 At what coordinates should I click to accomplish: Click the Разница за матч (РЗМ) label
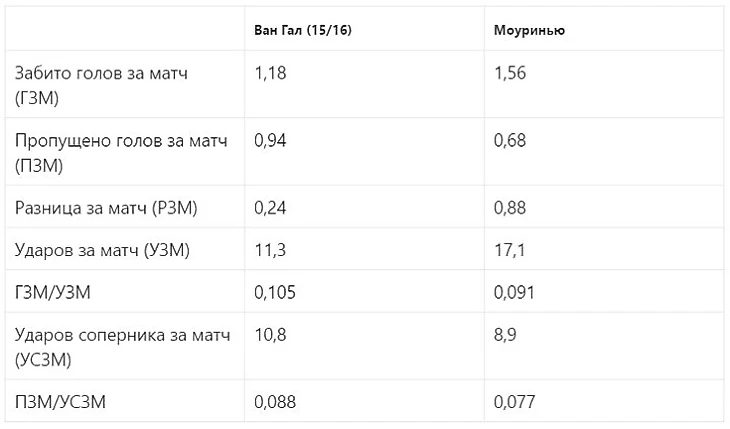coord(106,208)
